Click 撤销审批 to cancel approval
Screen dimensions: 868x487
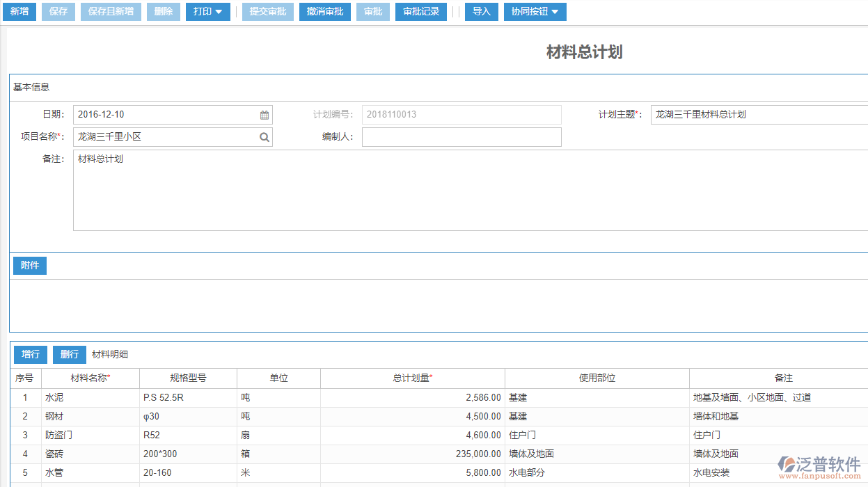324,11
